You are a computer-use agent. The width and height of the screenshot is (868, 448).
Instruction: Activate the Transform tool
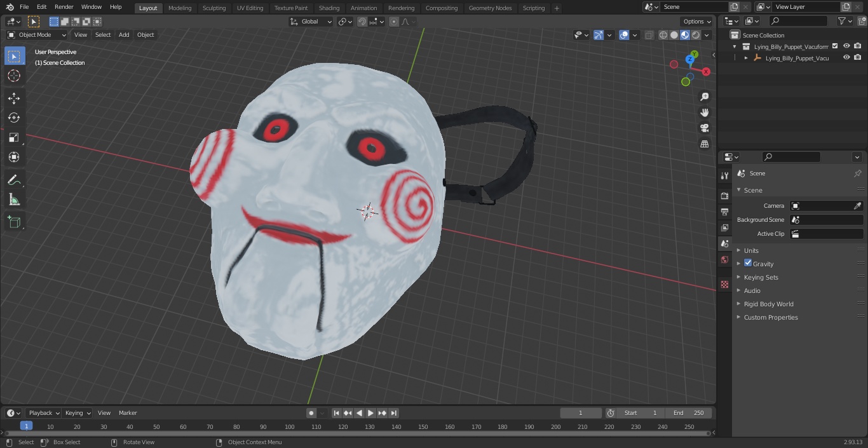point(14,157)
